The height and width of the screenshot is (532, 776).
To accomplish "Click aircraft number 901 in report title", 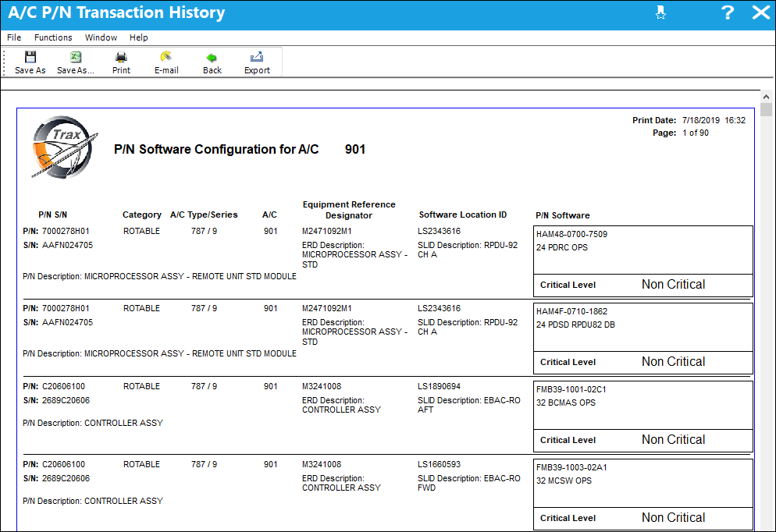I will [355, 149].
